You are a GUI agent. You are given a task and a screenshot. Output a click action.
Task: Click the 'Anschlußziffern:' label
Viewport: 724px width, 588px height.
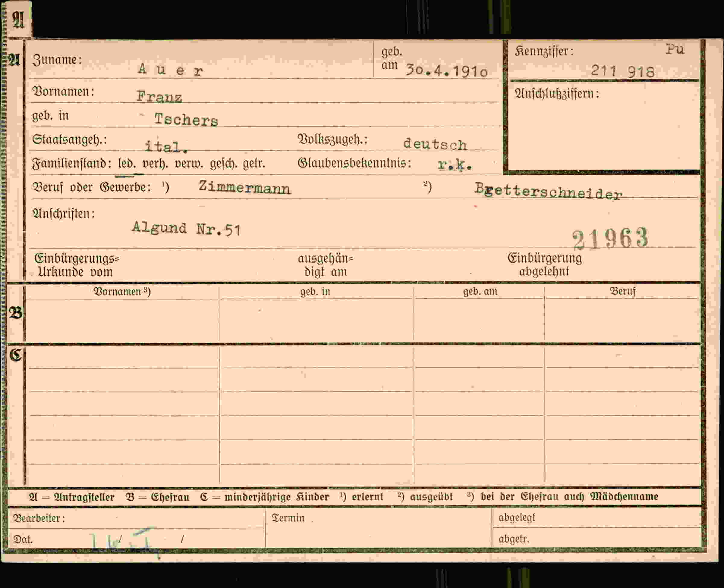coord(557,93)
